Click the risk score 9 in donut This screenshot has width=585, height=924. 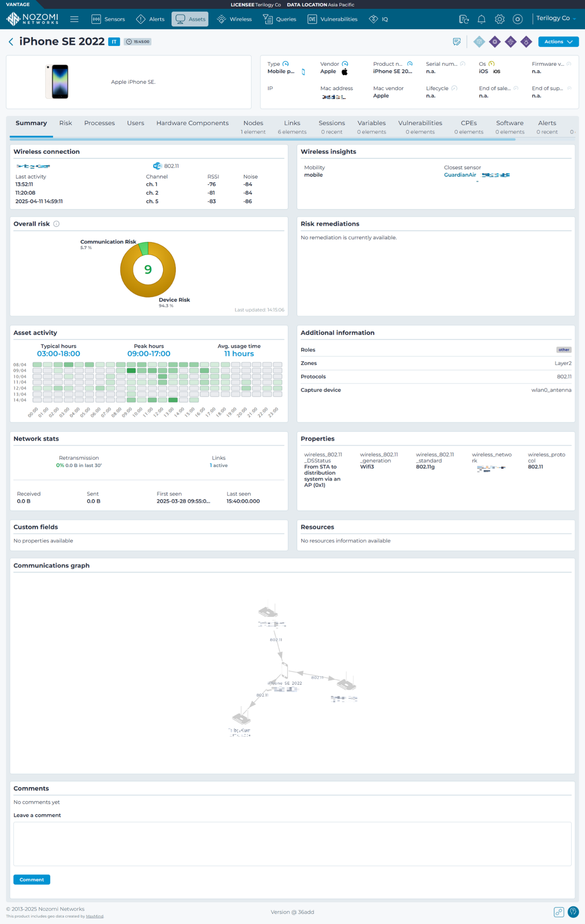point(148,269)
